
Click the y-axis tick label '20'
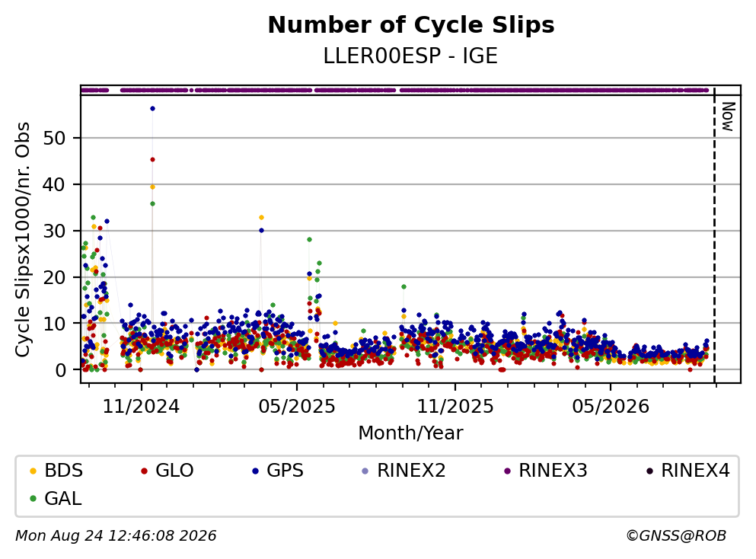click(x=54, y=277)
